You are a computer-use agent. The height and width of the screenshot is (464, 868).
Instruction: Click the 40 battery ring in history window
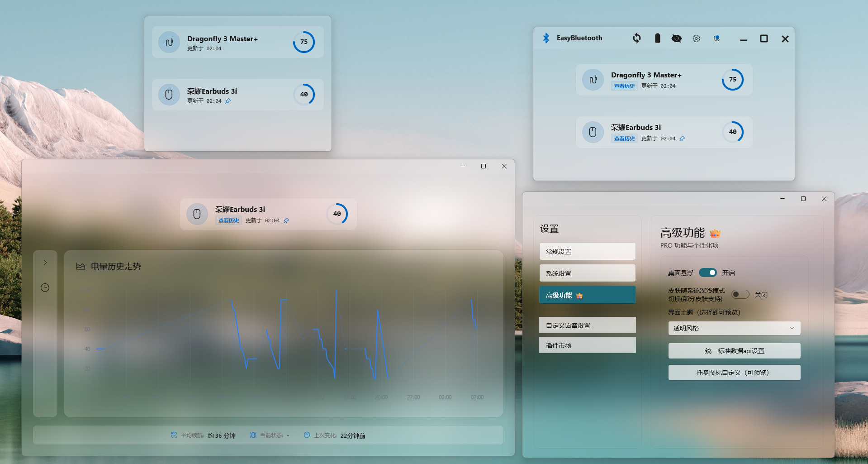pyautogui.click(x=337, y=214)
